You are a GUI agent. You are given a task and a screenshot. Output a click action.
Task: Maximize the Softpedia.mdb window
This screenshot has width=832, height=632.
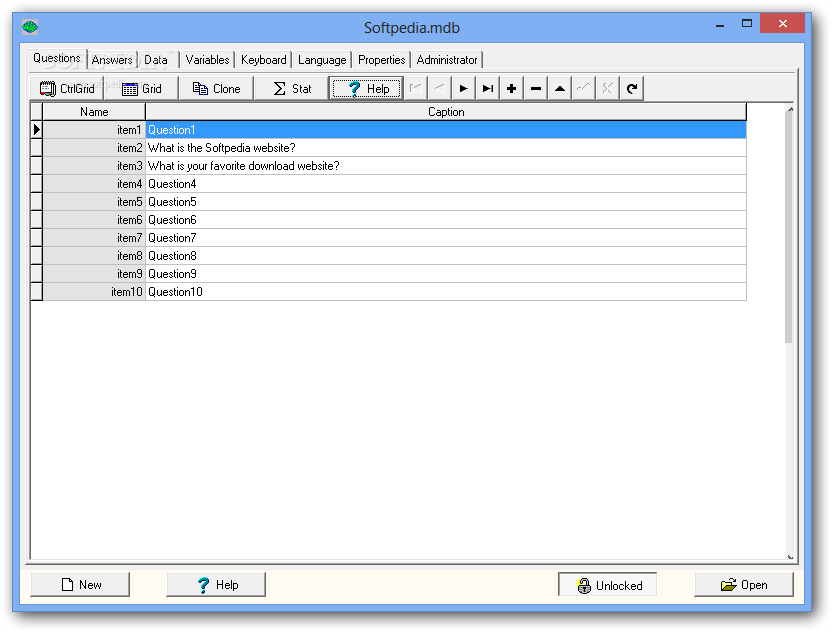click(x=747, y=23)
